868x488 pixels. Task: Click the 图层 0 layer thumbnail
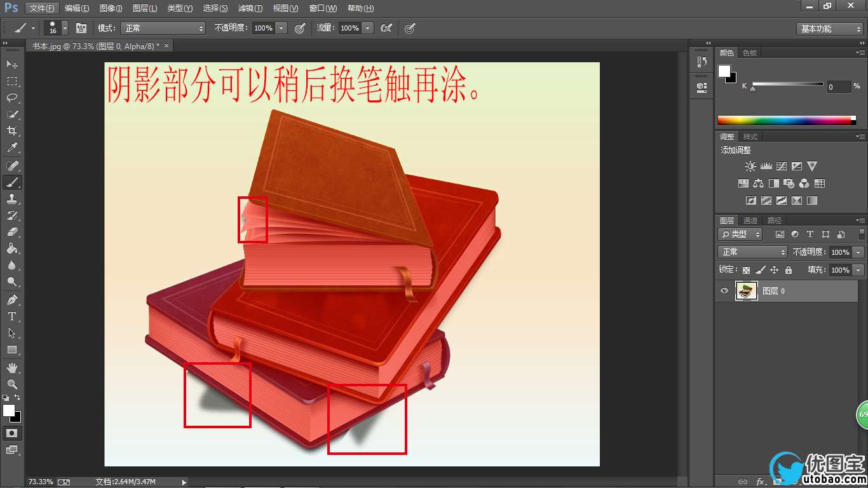[x=747, y=291]
